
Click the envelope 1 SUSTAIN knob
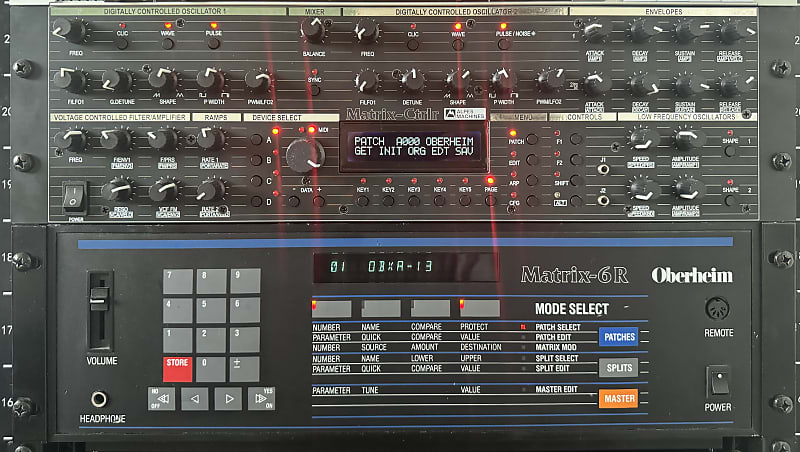[687, 32]
